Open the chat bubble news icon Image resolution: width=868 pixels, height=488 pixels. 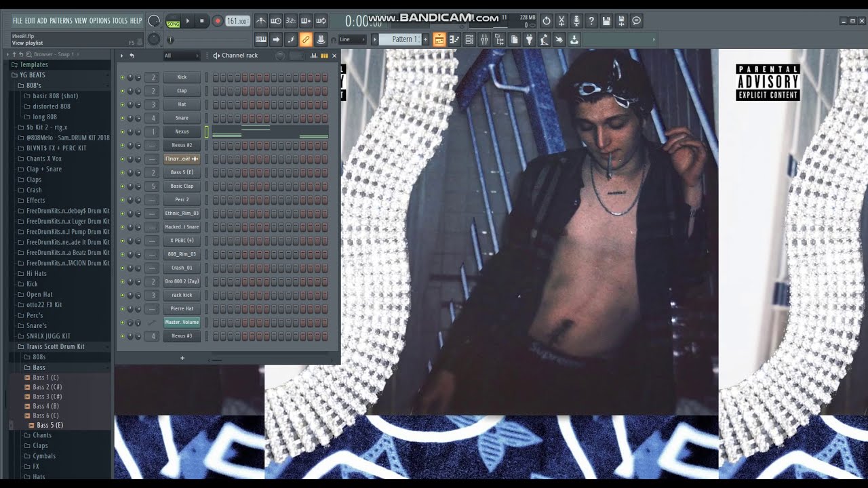click(x=636, y=21)
